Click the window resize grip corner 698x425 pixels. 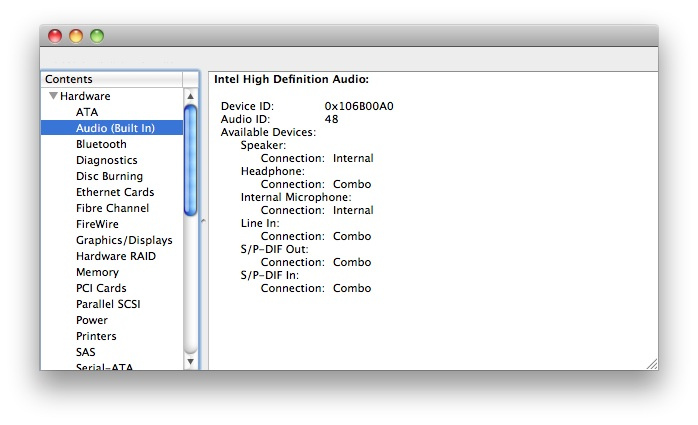tap(652, 364)
